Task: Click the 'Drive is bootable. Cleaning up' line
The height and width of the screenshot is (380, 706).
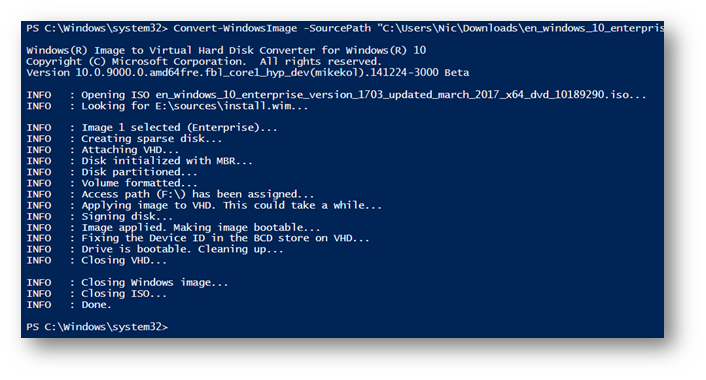Action: click(155, 249)
